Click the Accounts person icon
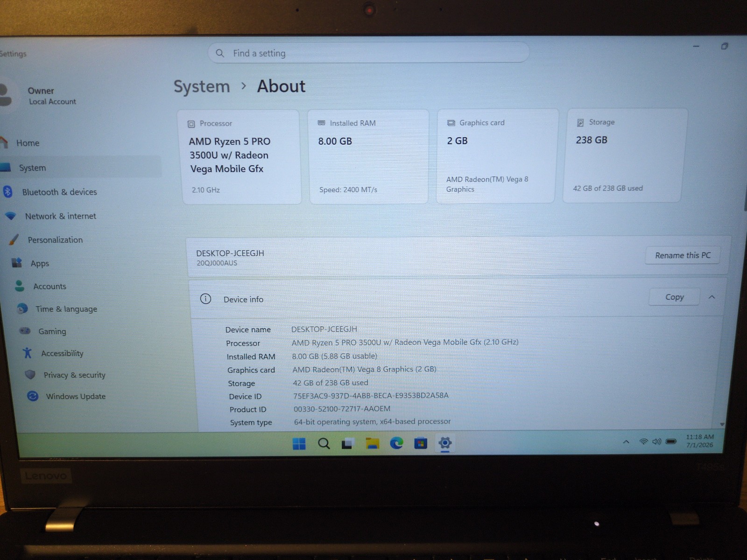Viewport: 747px width, 560px height. 20,286
